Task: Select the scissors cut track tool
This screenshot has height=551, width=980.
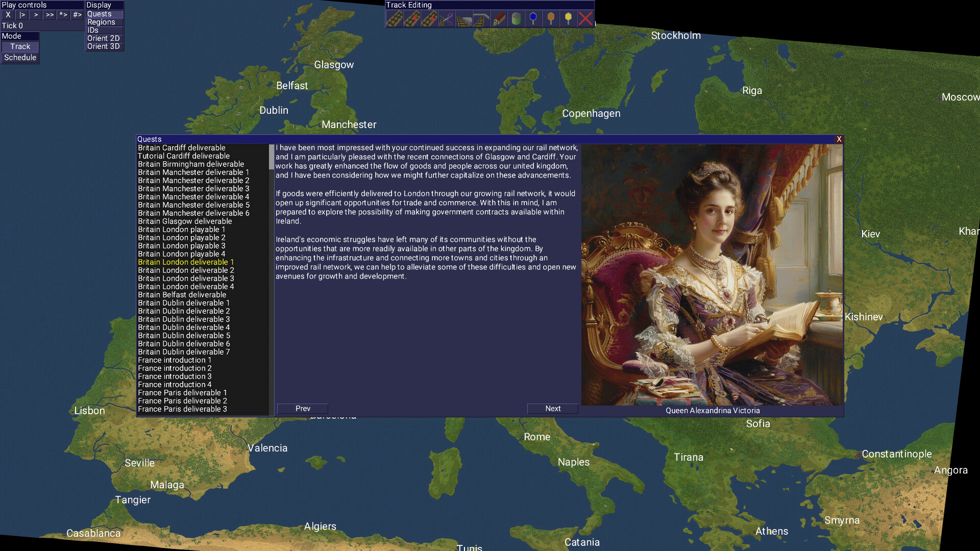Action: tap(447, 19)
